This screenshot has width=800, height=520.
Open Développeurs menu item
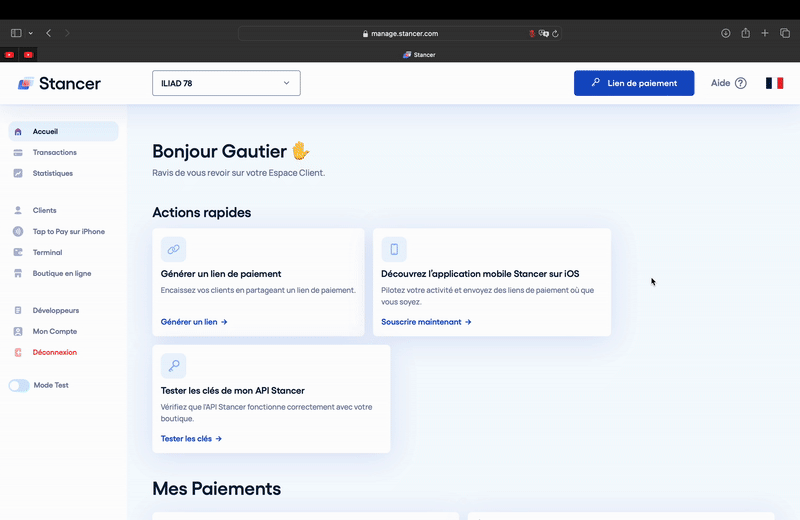tap(56, 310)
